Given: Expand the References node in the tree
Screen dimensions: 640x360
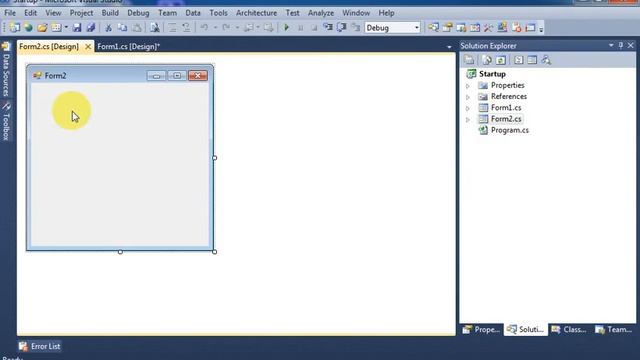Looking at the screenshot, I should point(468,97).
